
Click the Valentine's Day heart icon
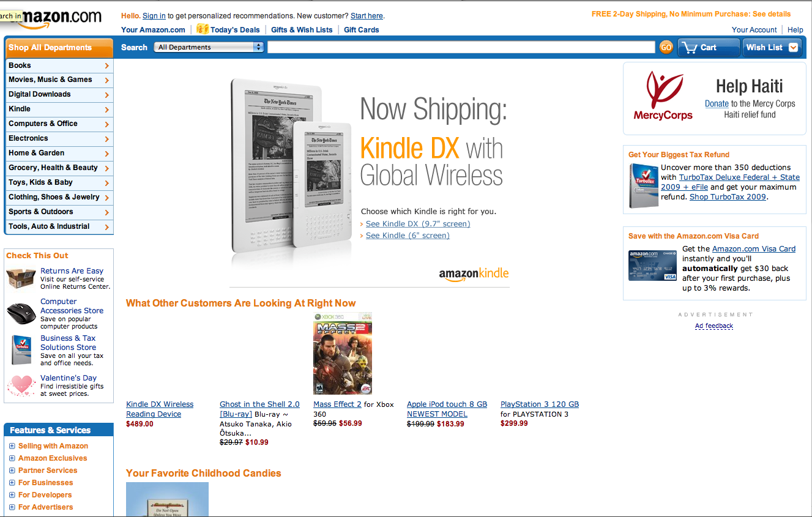[x=21, y=385]
